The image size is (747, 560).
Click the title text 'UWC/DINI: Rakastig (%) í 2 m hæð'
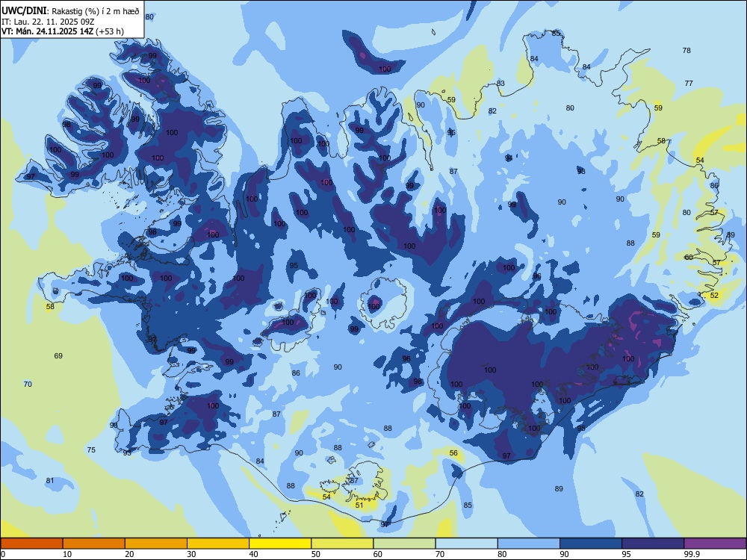coord(70,11)
